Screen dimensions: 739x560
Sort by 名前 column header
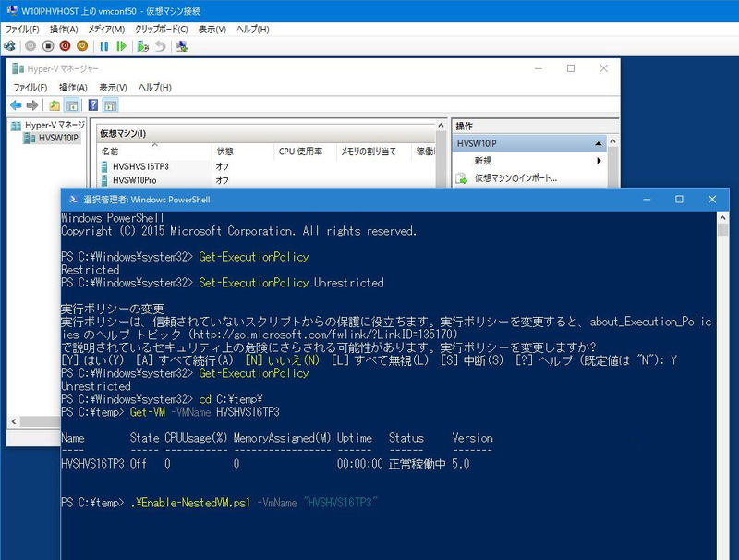155,152
